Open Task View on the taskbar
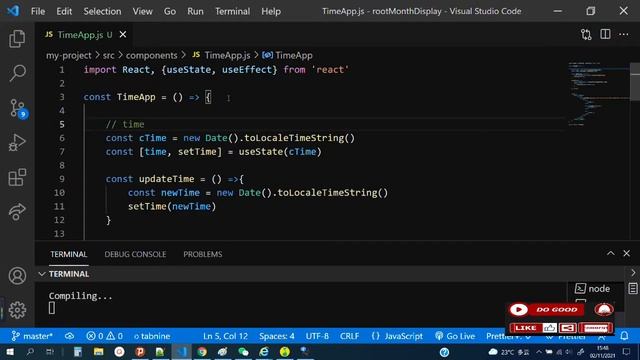This screenshot has height=360, width=640. (50, 352)
